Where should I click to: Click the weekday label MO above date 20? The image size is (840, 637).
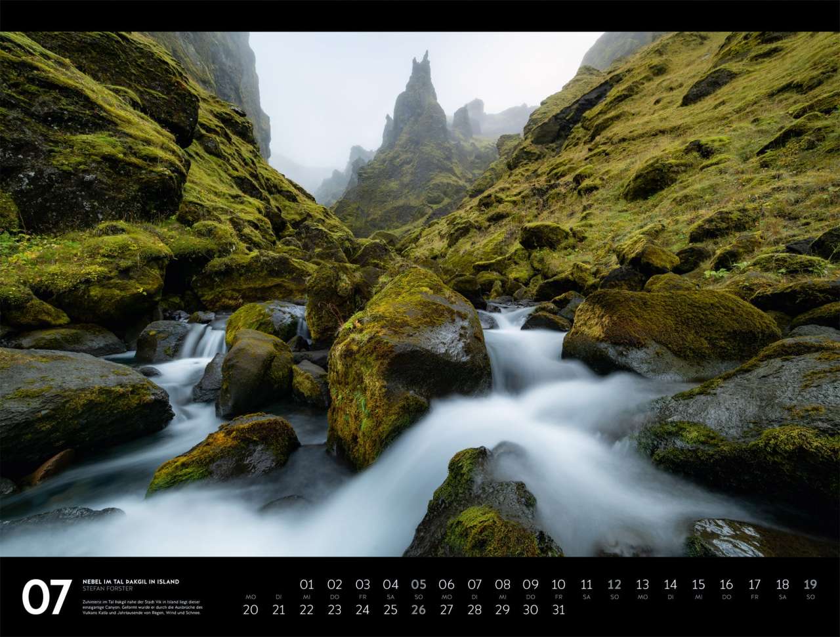251,597
